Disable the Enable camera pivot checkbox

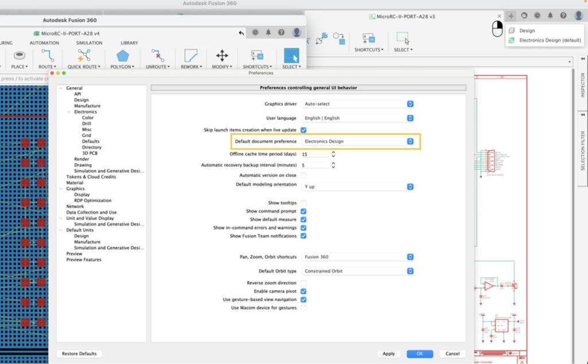point(303,292)
